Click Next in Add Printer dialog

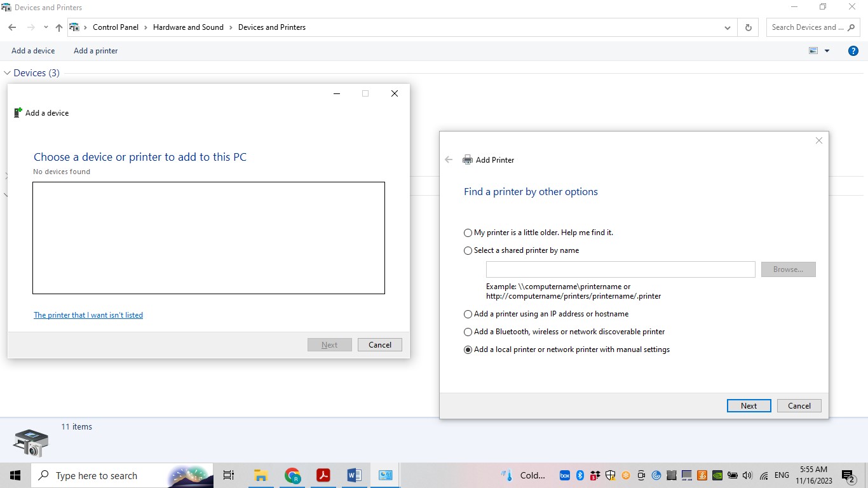pyautogui.click(x=749, y=405)
